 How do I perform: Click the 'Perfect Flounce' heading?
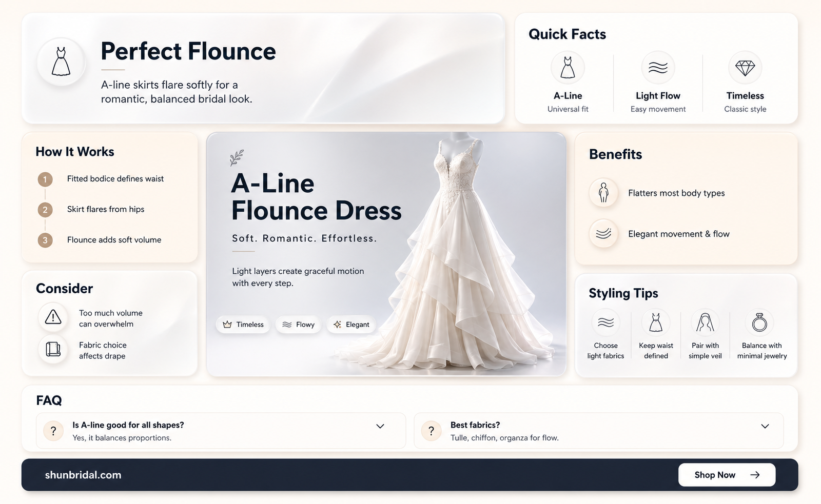[188, 51]
